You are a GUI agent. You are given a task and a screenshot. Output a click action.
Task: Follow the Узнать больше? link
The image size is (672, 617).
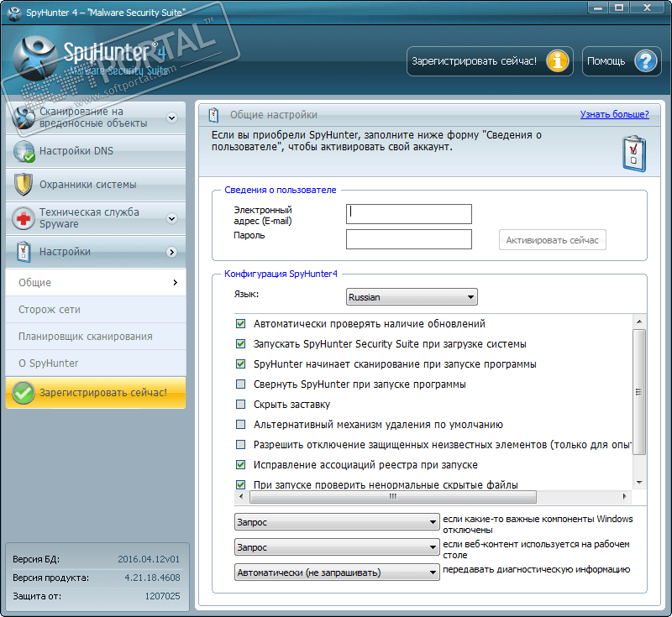point(615,114)
